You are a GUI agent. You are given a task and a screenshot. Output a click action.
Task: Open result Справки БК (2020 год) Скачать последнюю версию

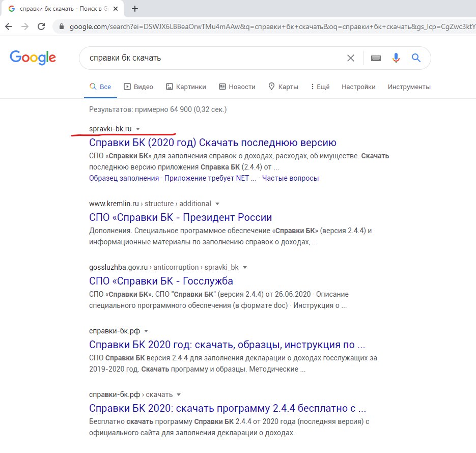(x=212, y=143)
